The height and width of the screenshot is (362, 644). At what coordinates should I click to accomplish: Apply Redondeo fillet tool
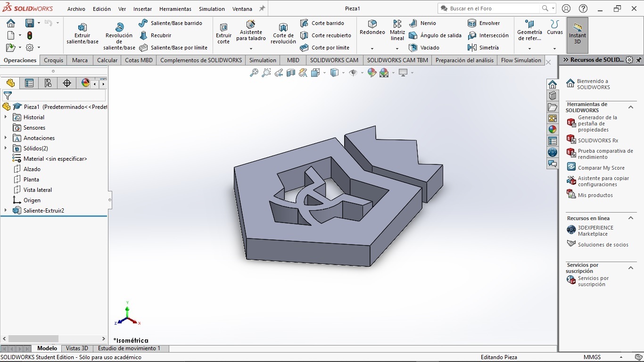click(372, 28)
